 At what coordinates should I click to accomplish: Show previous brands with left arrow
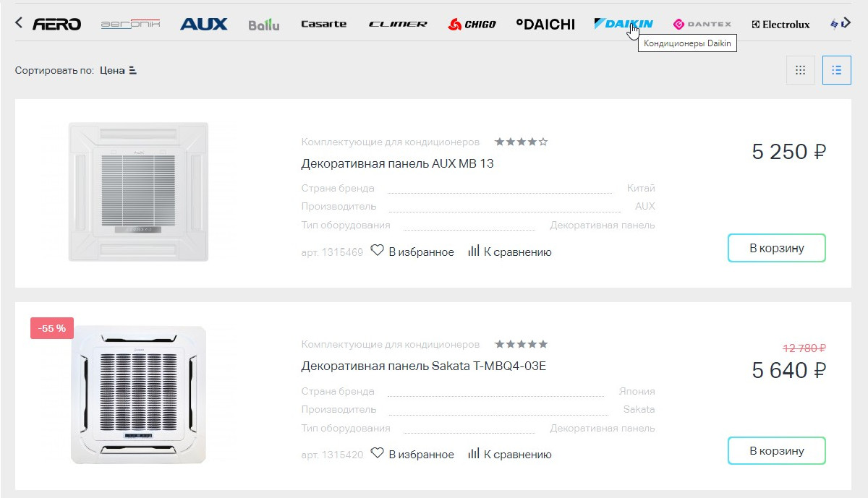coord(19,23)
